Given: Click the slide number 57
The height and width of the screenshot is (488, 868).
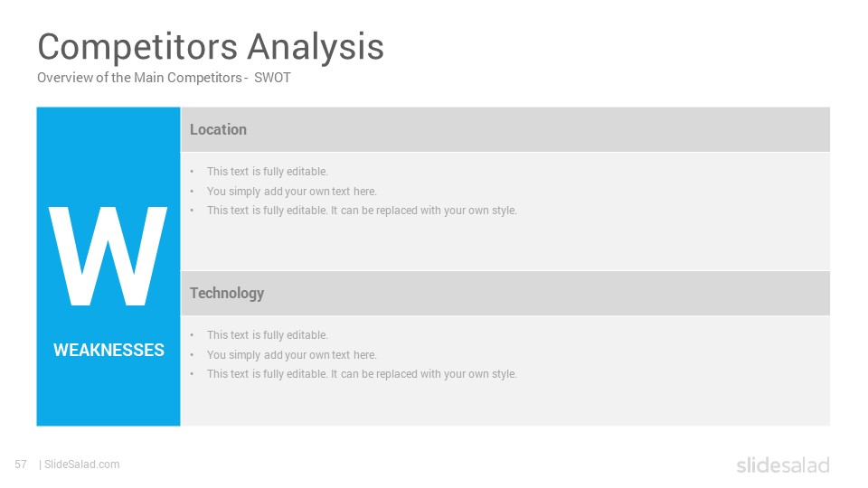Looking at the screenshot, I should click(21, 465).
